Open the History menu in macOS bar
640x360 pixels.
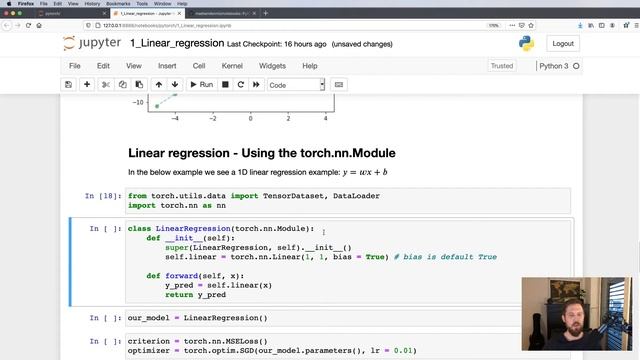pyautogui.click(x=92, y=4)
